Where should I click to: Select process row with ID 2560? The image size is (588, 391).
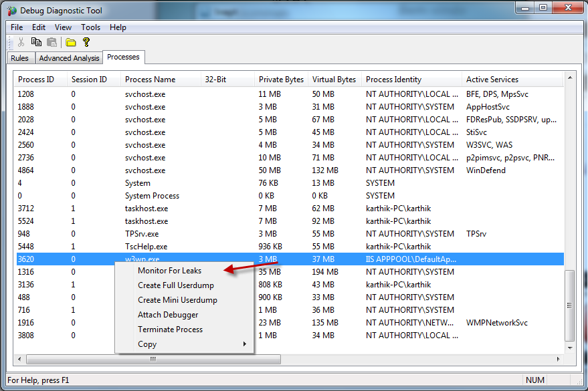(x=290, y=145)
